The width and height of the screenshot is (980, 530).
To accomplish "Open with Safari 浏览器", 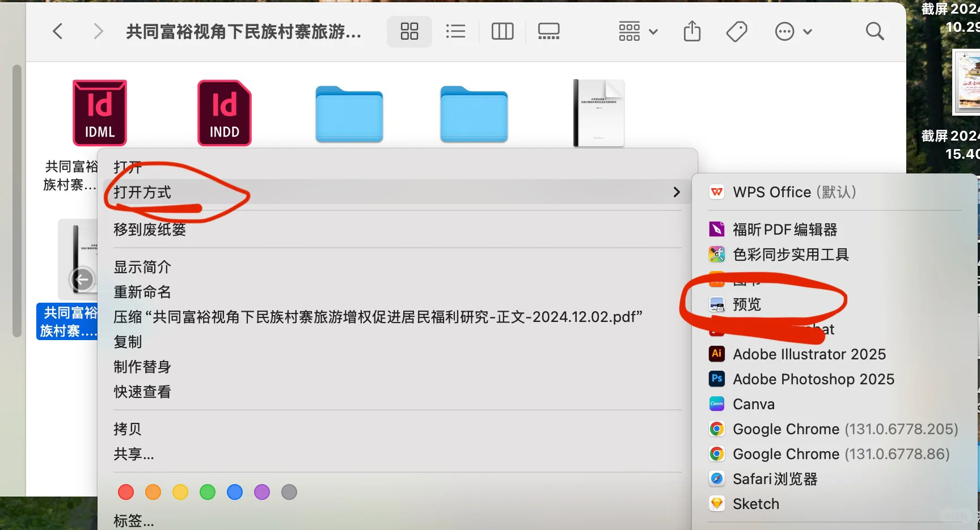I will 775,478.
